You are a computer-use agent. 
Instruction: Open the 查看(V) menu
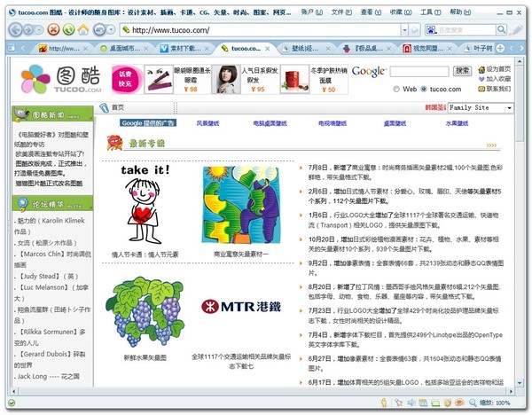pyautogui.click(x=371, y=12)
